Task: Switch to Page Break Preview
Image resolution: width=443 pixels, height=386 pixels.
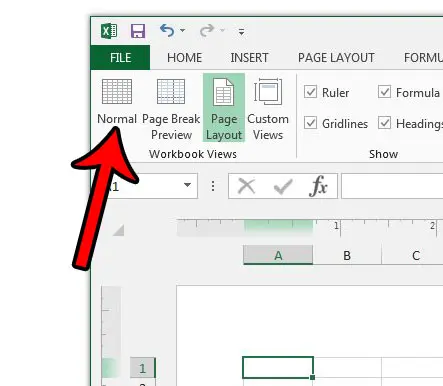Action: [x=171, y=108]
